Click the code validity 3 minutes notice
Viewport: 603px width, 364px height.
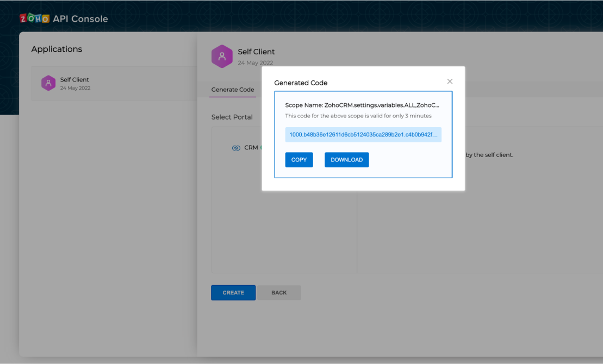pyautogui.click(x=358, y=116)
